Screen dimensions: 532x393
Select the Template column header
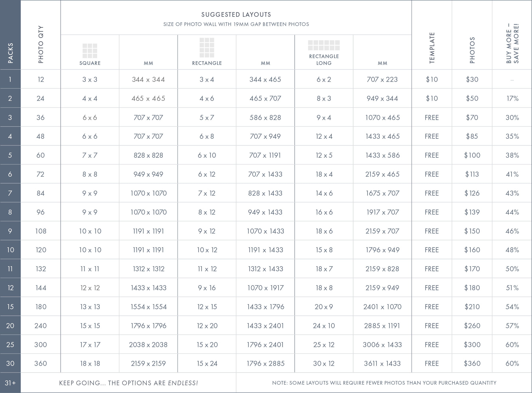click(432, 48)
